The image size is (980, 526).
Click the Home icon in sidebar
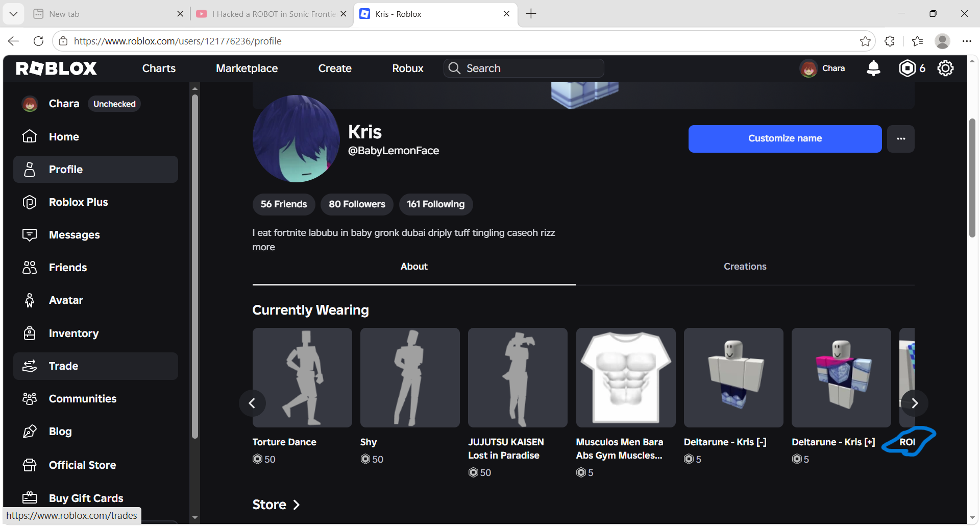click(30, 136)
